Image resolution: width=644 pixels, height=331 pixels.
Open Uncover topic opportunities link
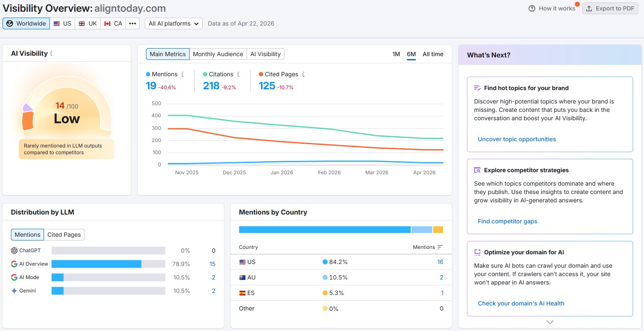point(517,139)
